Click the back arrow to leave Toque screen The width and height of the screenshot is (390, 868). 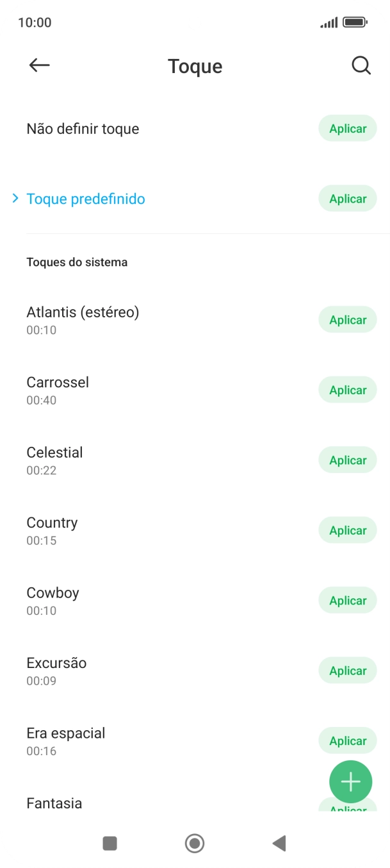(x=39, y=65)
